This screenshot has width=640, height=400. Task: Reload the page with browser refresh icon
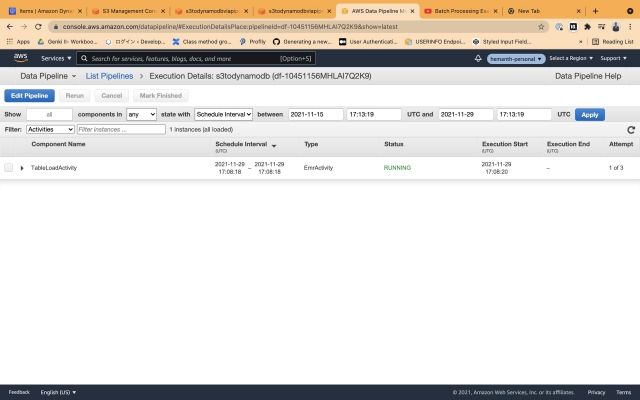pos(38,27)
